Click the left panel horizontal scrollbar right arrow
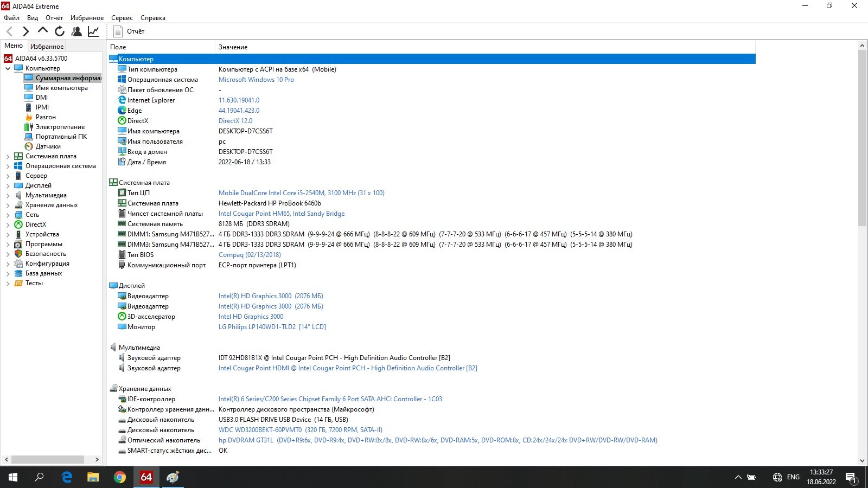Screen dimensions: 868x488 point(97,459)
